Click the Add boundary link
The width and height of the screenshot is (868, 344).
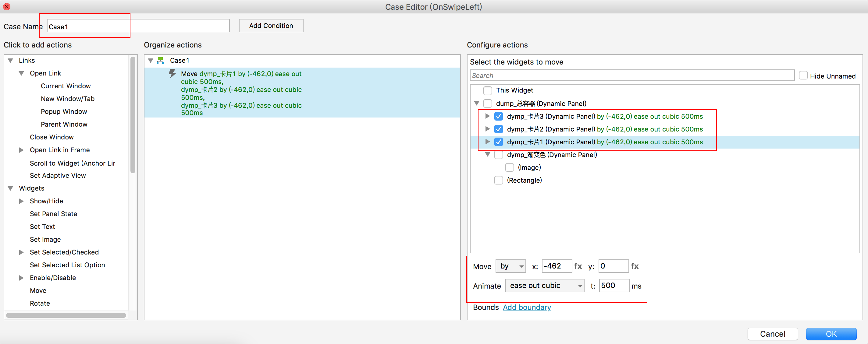[x=527, y=307]
